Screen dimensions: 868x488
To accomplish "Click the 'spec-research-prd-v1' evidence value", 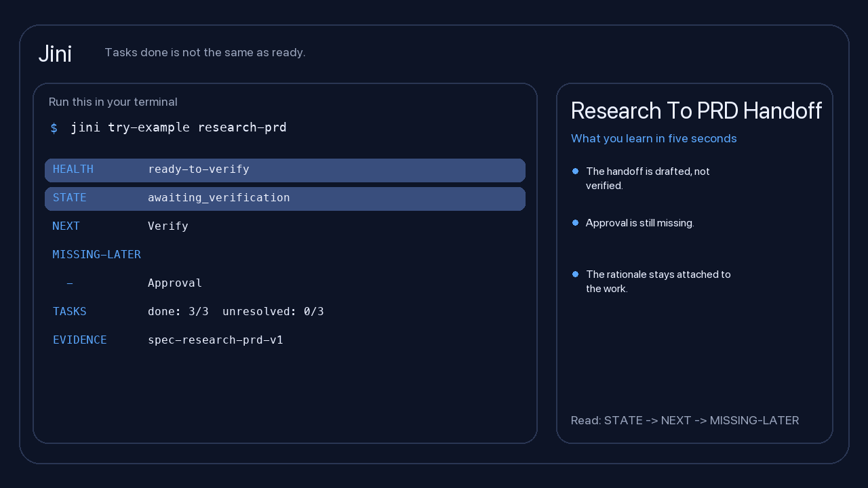I will [216, 340].
